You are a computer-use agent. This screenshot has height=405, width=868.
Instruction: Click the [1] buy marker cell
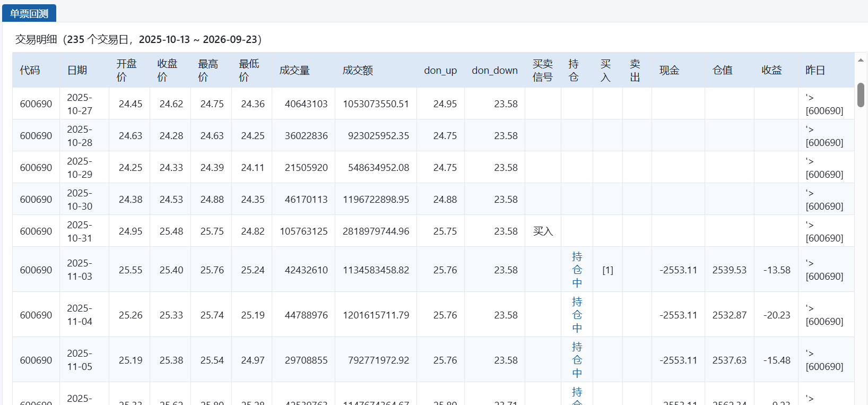click(x=607, y=270)
